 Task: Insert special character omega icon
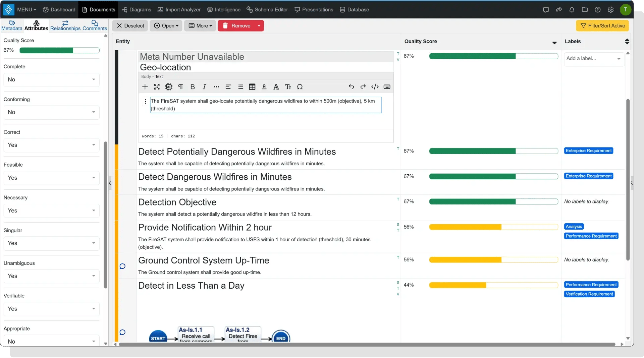point(300,87)
